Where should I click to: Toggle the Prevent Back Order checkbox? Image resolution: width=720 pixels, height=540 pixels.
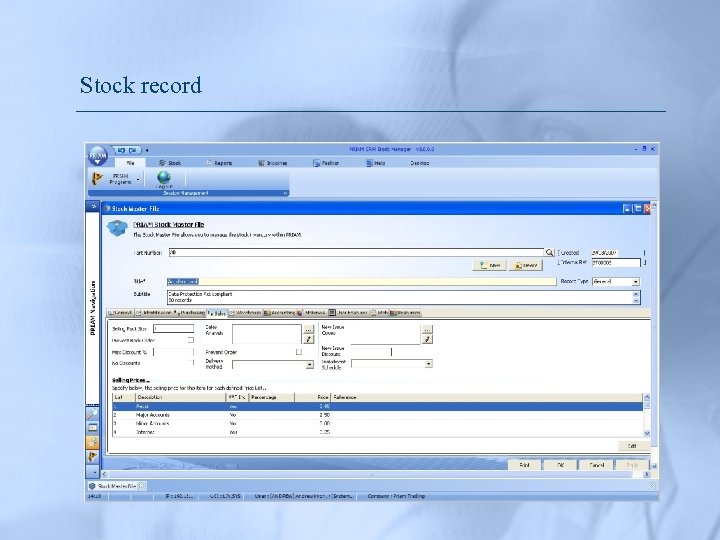pyautogui.click(x=191, y=340)
